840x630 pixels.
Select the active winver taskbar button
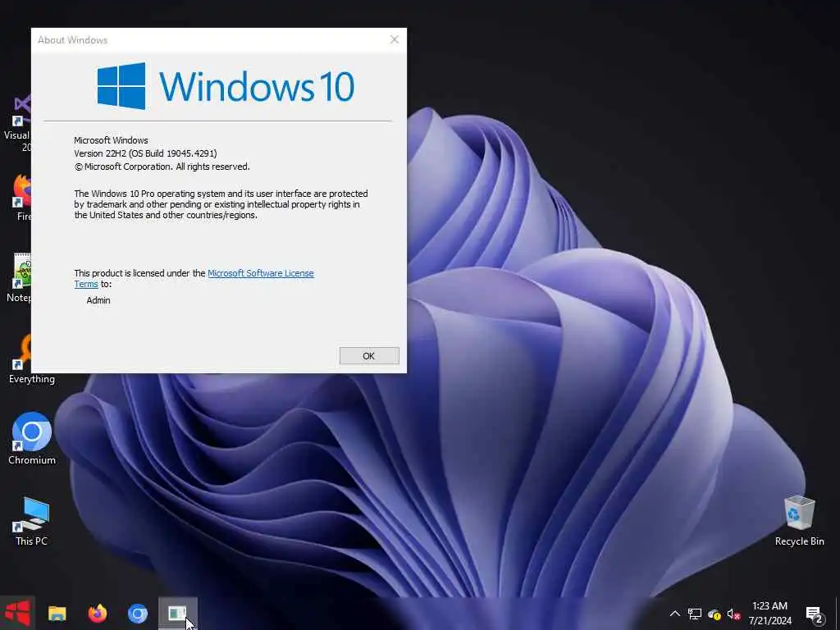coord(178,613)
